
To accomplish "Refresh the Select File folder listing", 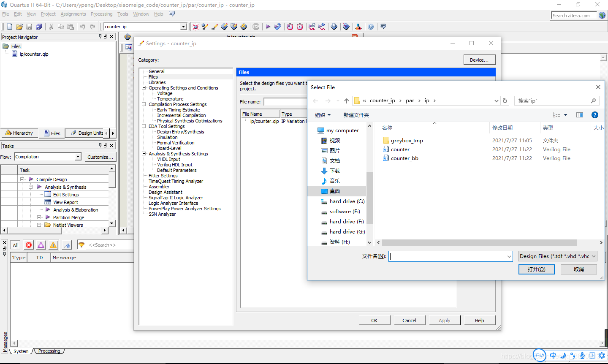I will click(x=505, y=101).
